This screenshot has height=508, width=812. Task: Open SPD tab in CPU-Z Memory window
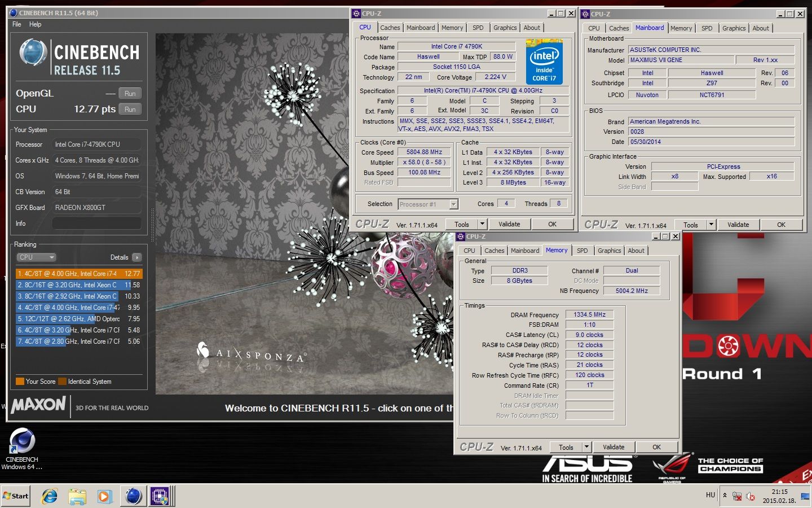[x=582, y=251]
